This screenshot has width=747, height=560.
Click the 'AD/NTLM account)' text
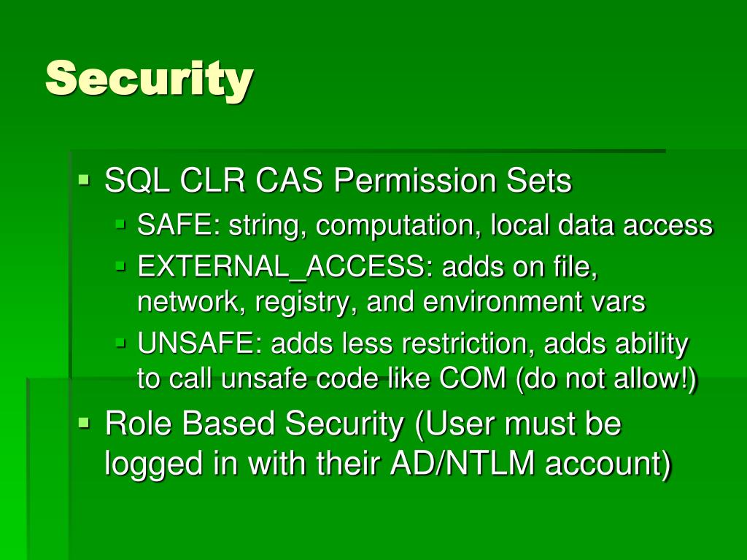530,463
